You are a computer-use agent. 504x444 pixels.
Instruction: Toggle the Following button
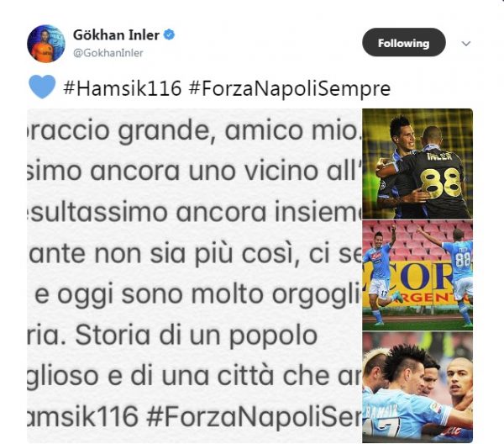(x=404, y=43)
